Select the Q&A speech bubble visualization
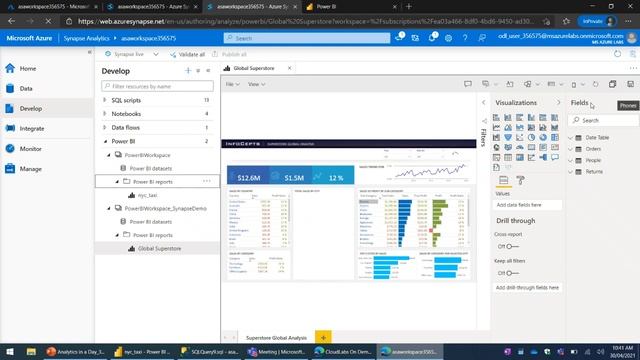640x360 pixels. 555,158
